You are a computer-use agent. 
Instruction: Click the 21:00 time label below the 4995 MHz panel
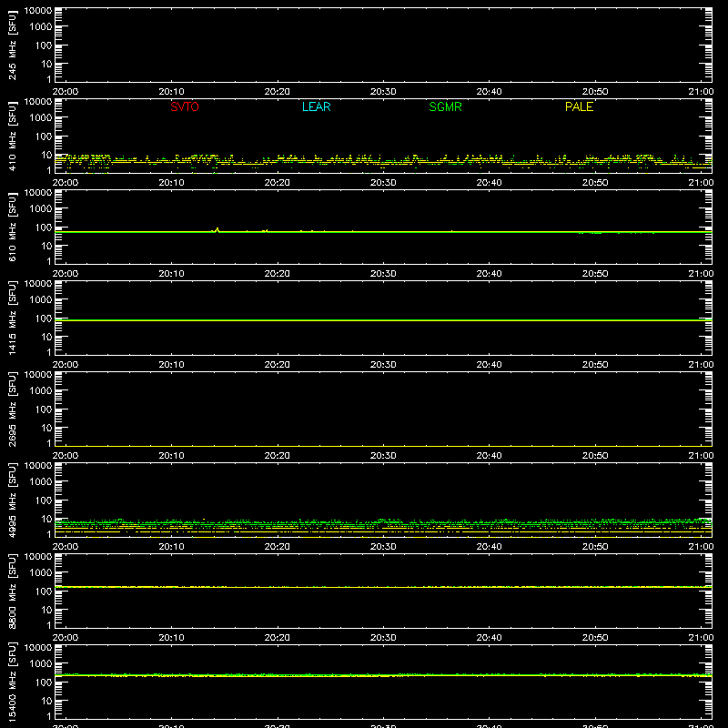pyautogui.click(x=701, y=547)
